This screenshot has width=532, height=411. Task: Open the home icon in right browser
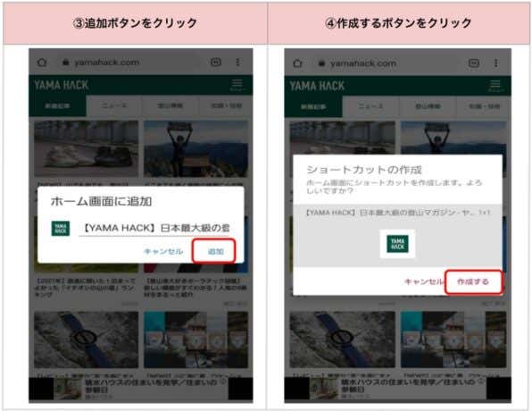tap(297, 63)
